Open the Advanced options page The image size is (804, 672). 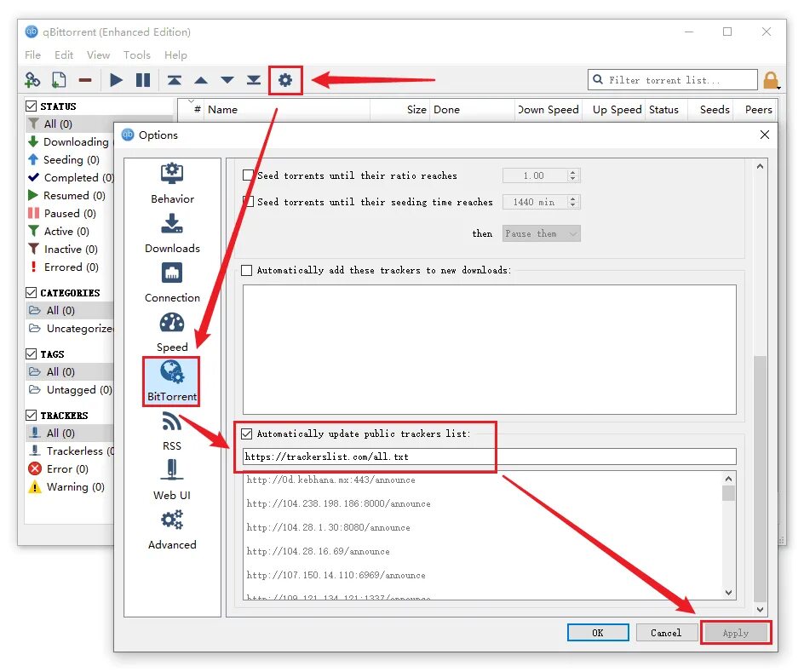tap(172, 530)
